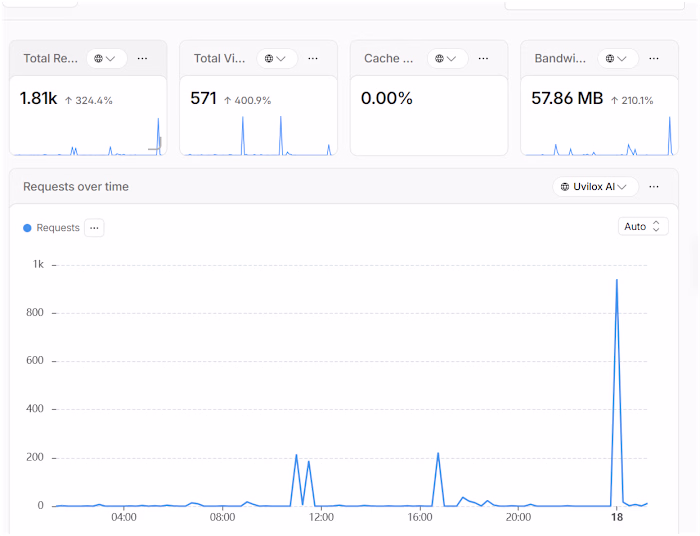Click the 16:00 time axis label
This screenshot has height=536, width=700.
(x=420, y=517)
